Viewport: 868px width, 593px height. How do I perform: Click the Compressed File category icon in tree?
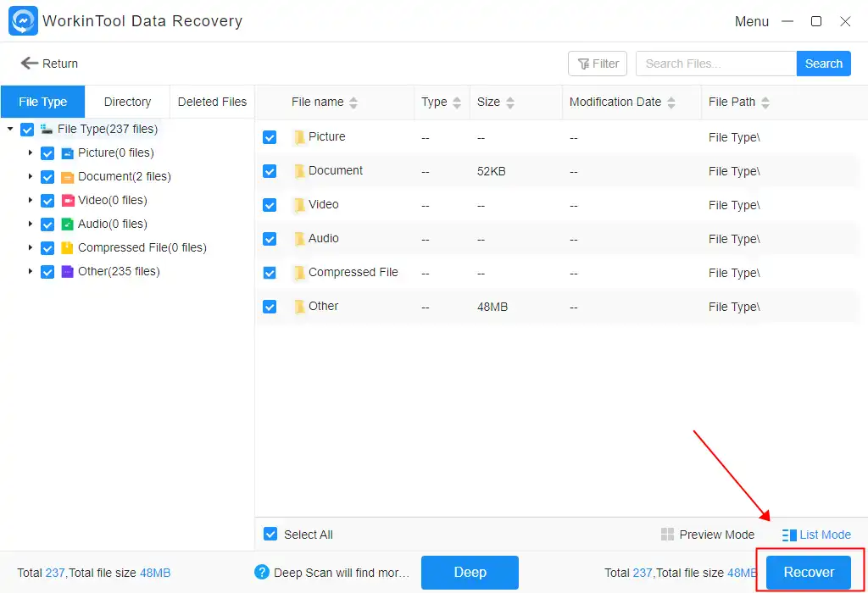[x=68, y=248]
